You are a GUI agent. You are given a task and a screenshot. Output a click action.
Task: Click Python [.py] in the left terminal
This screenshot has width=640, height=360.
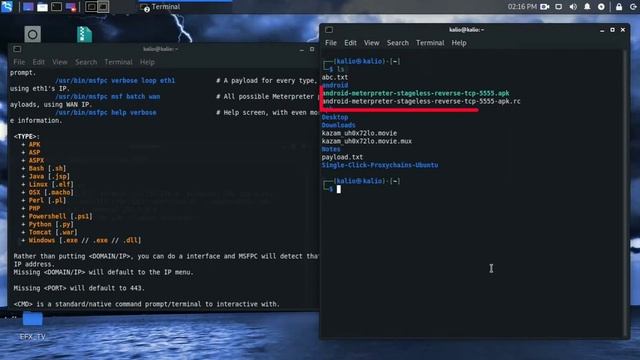pos(51,224)
